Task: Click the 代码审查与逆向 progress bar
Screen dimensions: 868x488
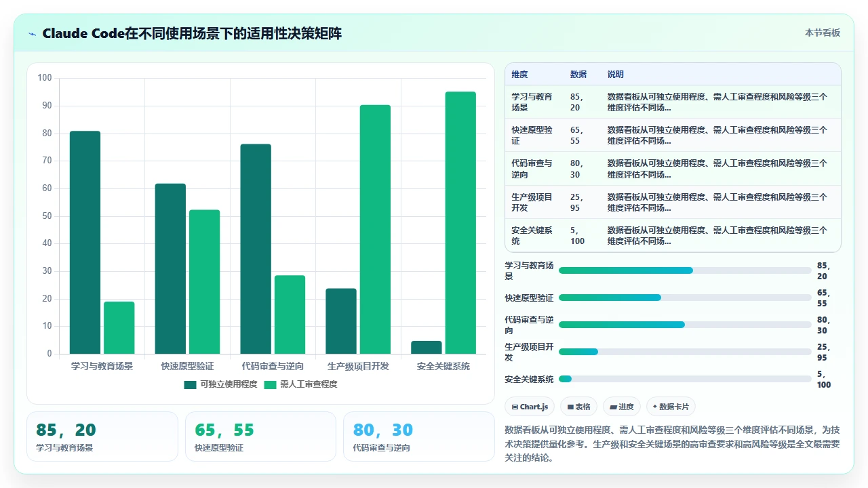Action: point(685,325)
